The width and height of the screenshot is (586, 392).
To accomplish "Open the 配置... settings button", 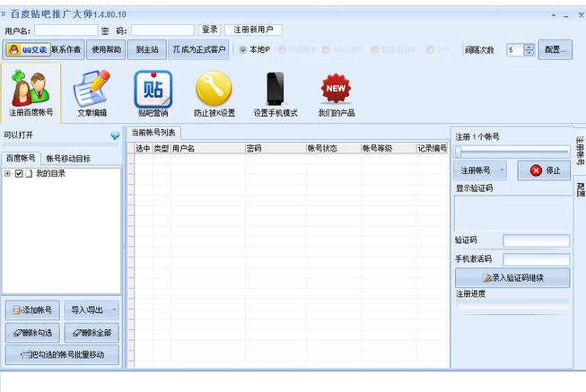I will pos(555,49).
